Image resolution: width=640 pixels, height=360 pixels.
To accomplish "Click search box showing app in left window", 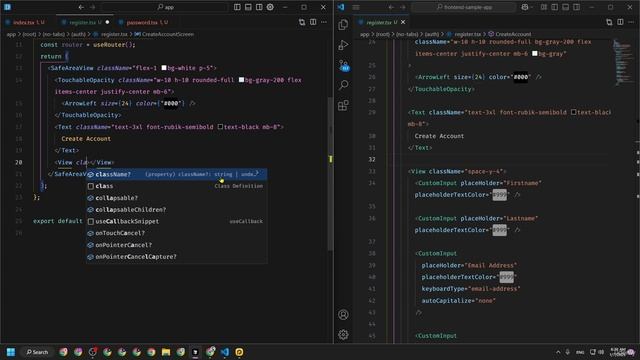I will tap(165, 7).
